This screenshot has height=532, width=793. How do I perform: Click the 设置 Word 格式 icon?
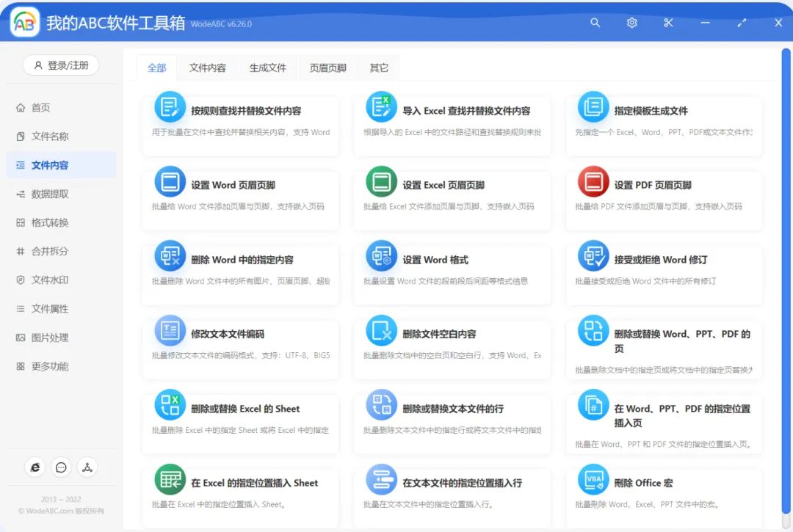[381, 255]
